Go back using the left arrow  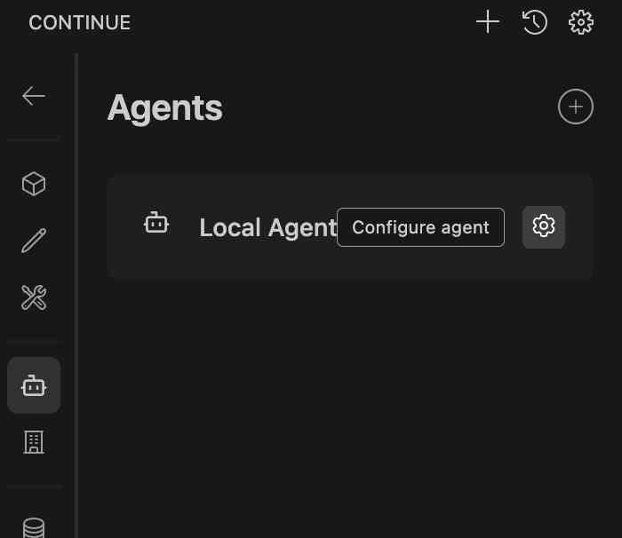pyautogui.click(x=34, y=96)
